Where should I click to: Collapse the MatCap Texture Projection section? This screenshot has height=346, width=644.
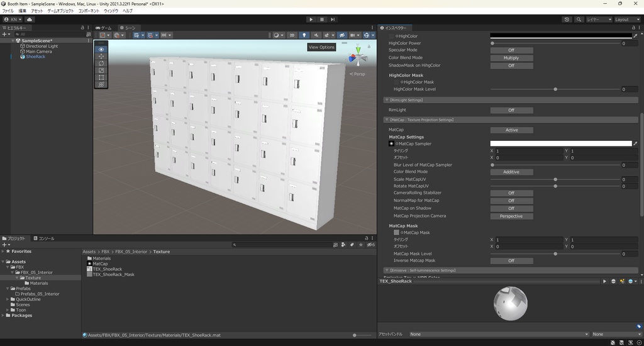click(x=387, y=120)
